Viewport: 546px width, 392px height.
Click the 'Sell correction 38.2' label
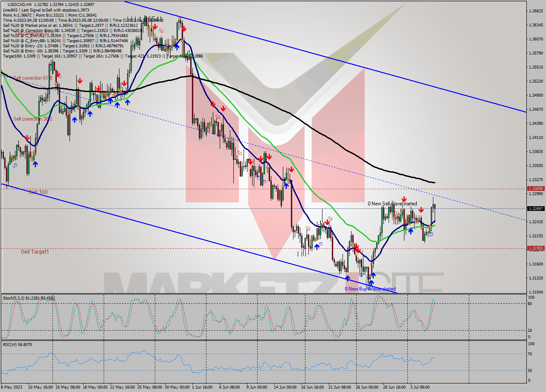(x=33, y=119)
